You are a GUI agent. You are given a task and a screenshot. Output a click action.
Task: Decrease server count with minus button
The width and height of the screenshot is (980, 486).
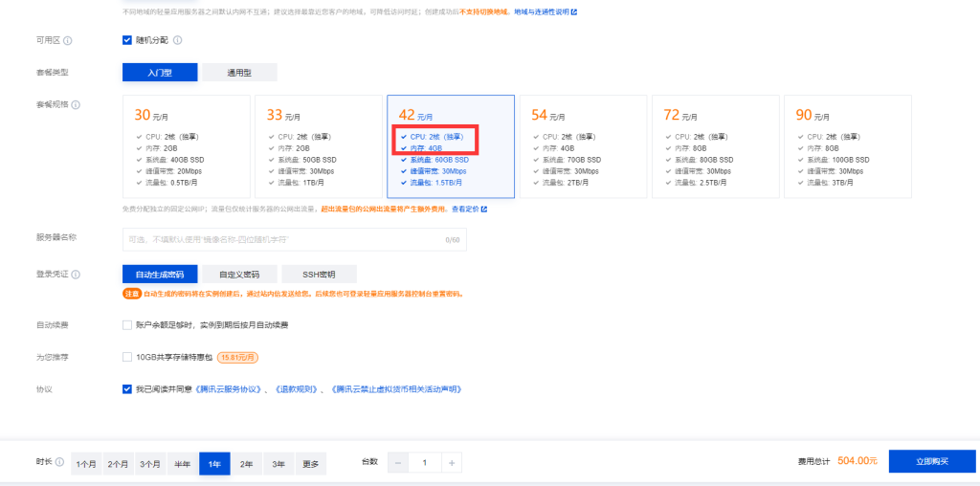(398, 463)
